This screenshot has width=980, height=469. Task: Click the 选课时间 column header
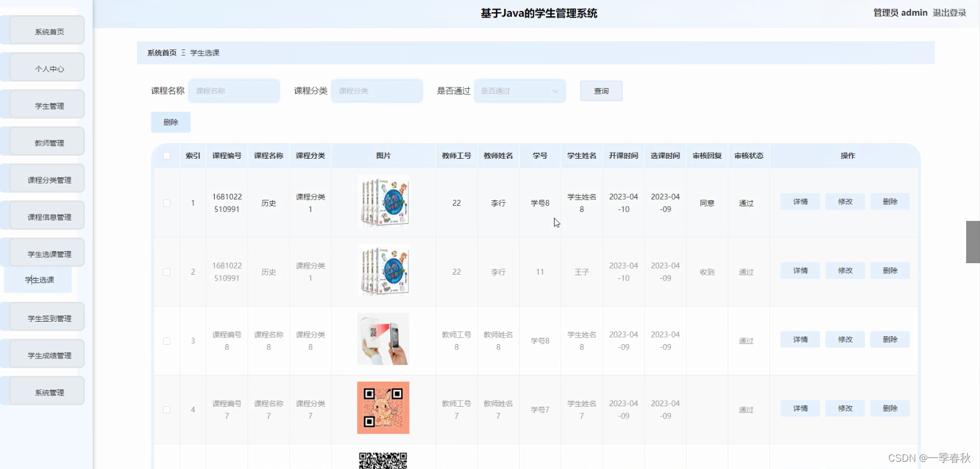pos(665,156)
